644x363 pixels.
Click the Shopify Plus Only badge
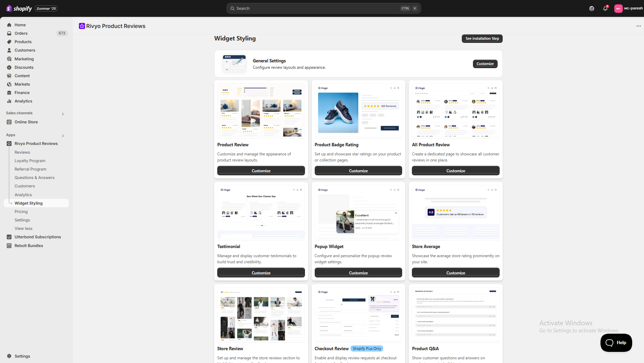[x=367, y=349]
